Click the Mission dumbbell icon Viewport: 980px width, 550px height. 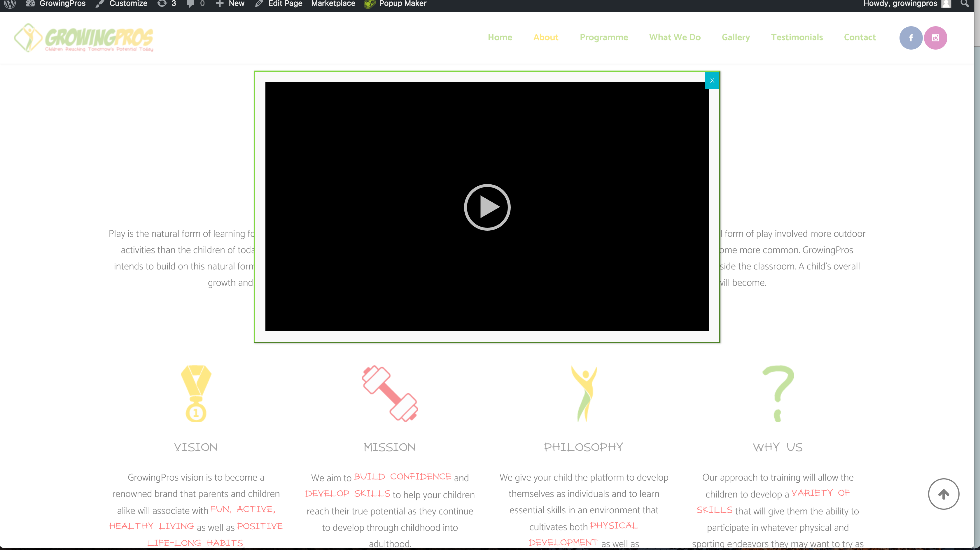point(390,393)
